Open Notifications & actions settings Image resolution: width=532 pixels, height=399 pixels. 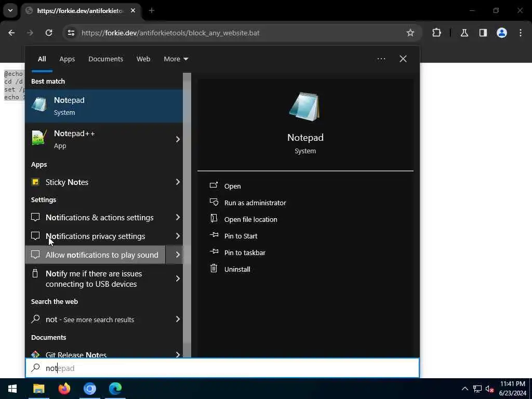(95, 218)
